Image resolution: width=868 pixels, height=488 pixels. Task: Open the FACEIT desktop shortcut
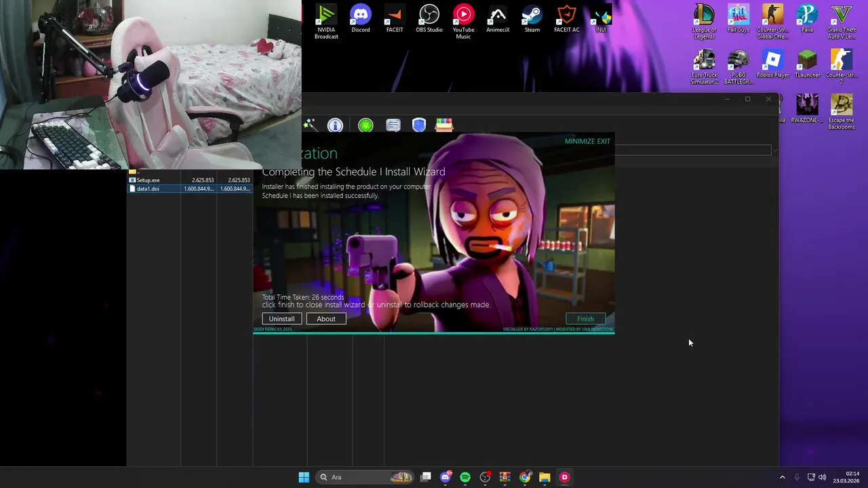(x=395, y=19)
